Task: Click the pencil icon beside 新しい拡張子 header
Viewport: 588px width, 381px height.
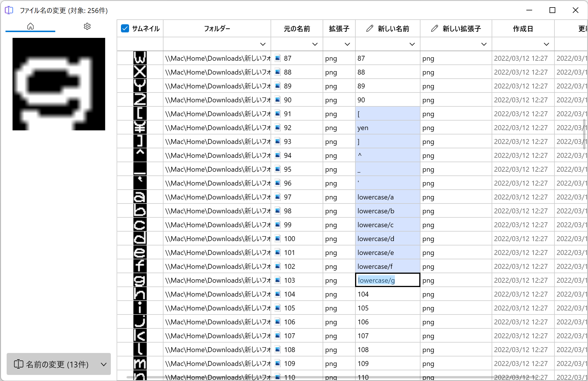Action: pos(434,28)
